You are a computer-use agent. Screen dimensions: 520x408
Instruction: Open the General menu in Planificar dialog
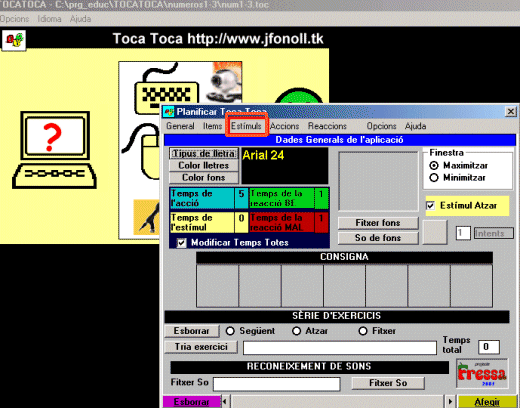coord(180,126)
